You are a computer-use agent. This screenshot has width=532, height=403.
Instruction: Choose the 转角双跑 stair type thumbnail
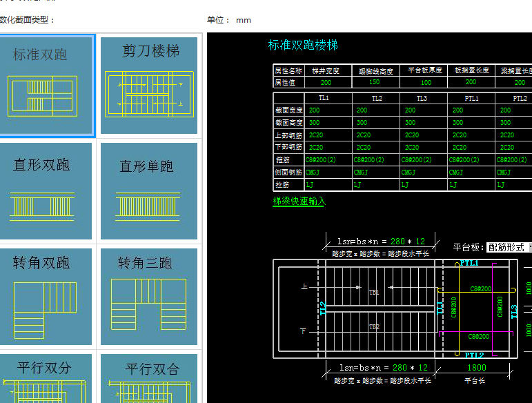pyautogui.click(x=46, y=297)
